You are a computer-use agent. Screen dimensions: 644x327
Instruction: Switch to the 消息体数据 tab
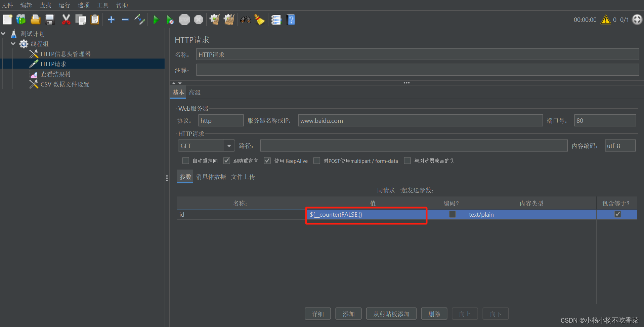click(211, 177)
